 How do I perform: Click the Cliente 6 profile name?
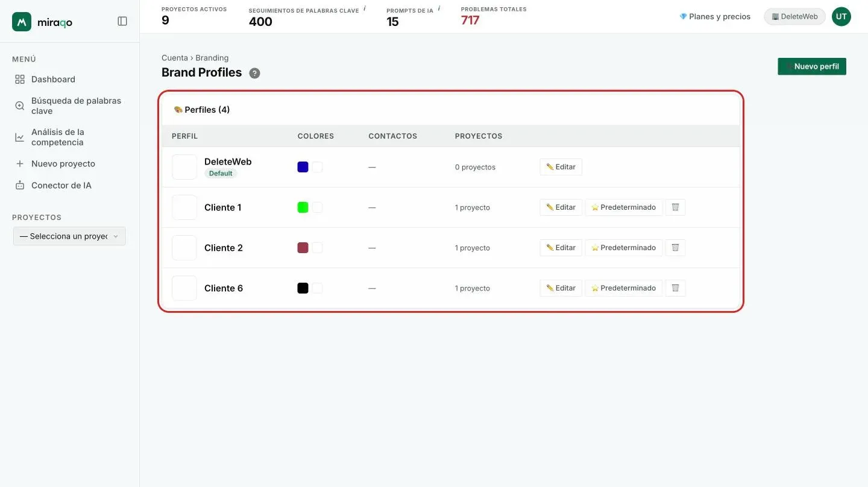tap(224, 288)
